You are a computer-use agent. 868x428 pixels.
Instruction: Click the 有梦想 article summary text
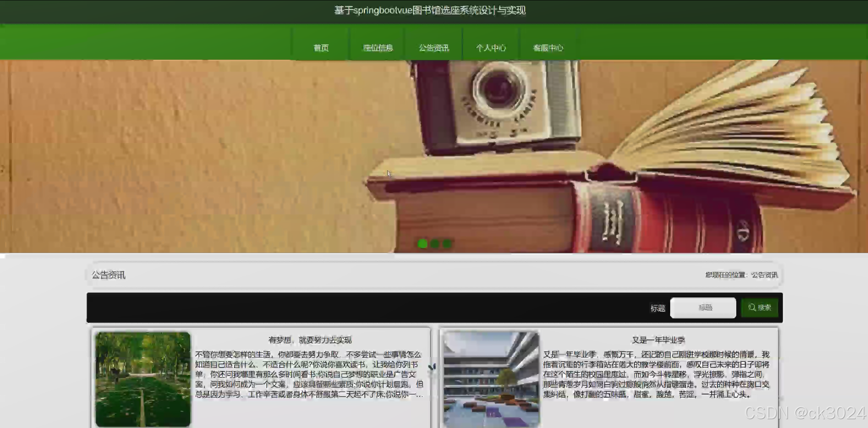coord(309,374)
